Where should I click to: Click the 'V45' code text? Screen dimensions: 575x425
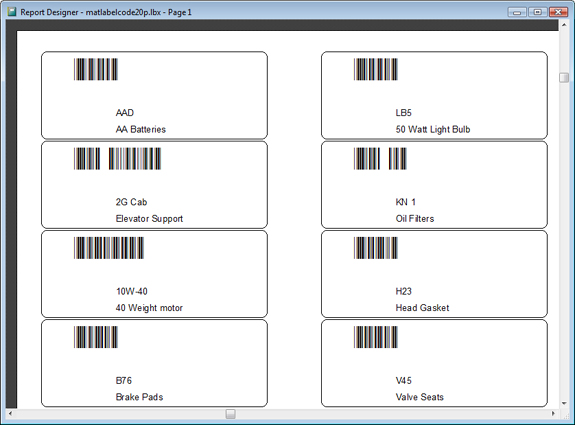pyautogui.click(x=403, y=380)
